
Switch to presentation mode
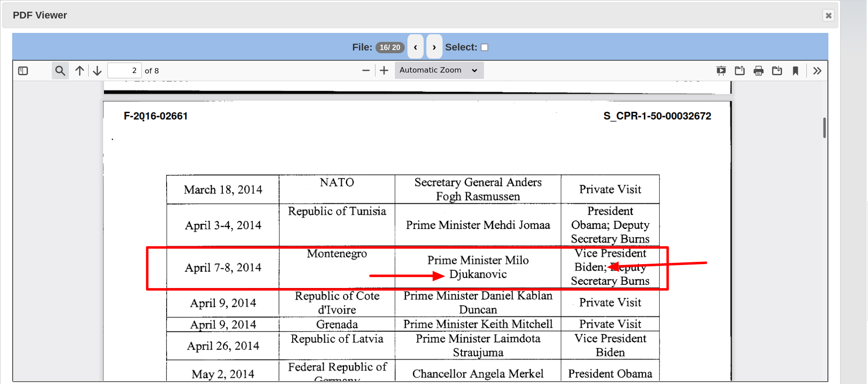(x=721, y=71)
